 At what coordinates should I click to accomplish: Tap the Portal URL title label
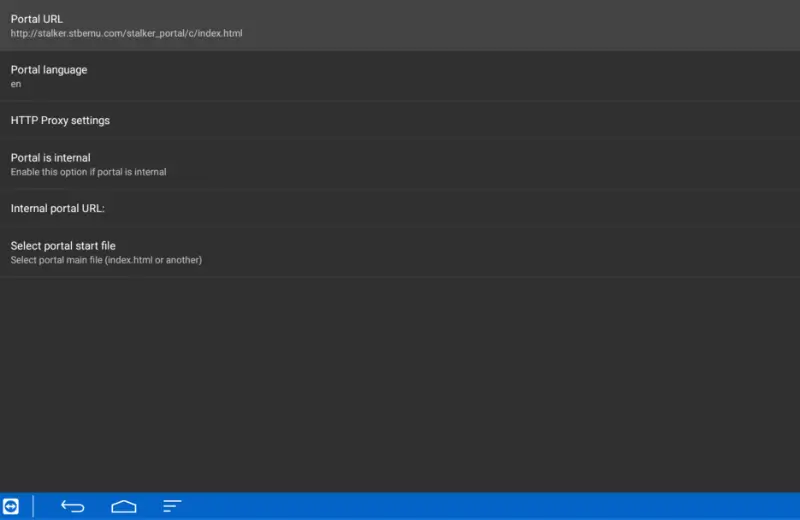tap(37, 19)
